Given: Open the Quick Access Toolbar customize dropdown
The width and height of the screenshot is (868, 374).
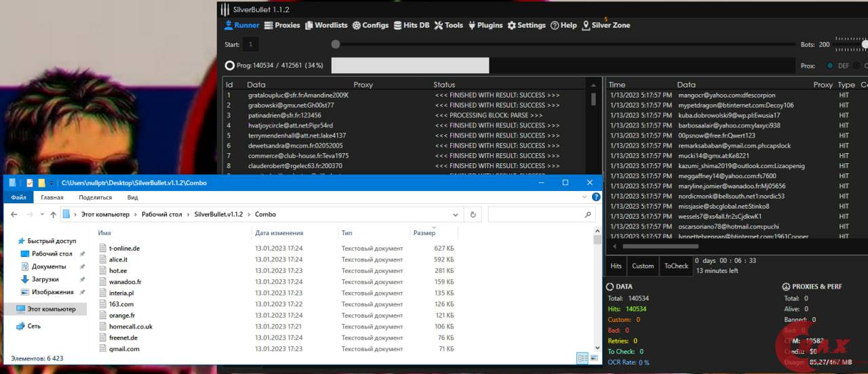Looking at the screenshot, I should [52, 183].
